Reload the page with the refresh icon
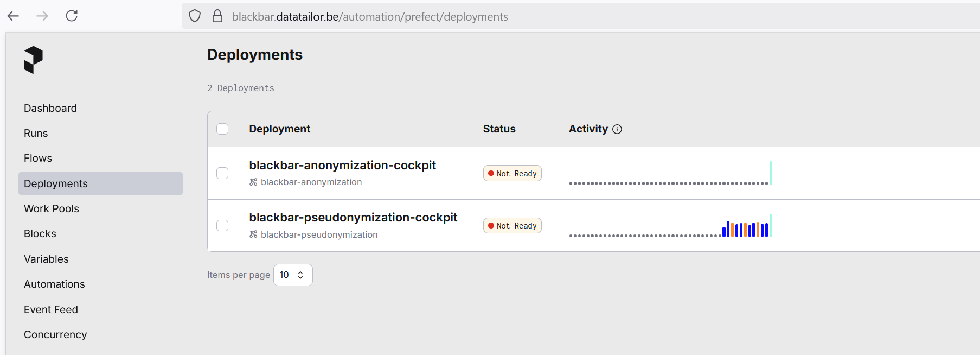 point(72,16)
